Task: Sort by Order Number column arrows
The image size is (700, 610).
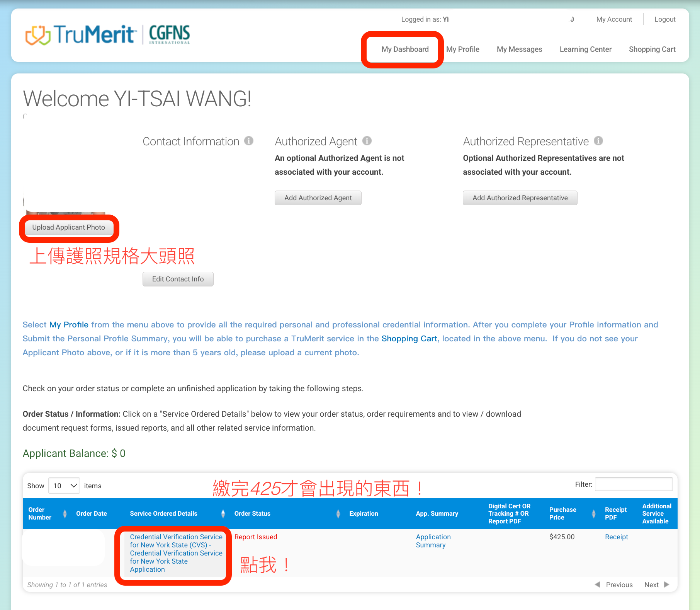Action: (x=65, y=514)
